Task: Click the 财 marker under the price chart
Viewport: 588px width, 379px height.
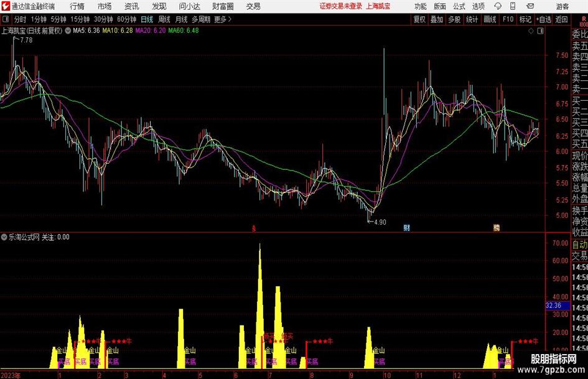Action: coord(406,228)
